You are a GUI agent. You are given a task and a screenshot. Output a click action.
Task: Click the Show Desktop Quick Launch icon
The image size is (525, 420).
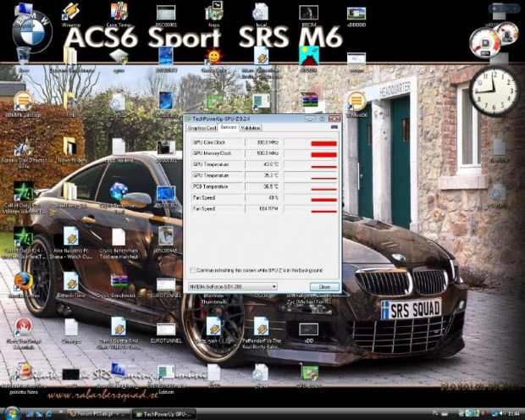pos(30,414)
